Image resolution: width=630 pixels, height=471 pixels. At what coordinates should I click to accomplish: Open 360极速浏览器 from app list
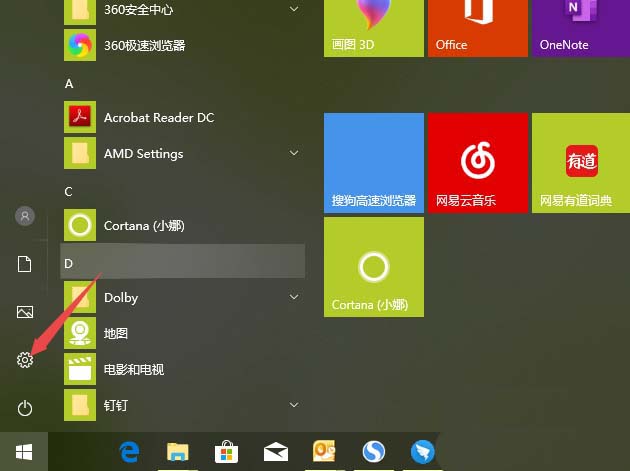pos(144,46)
